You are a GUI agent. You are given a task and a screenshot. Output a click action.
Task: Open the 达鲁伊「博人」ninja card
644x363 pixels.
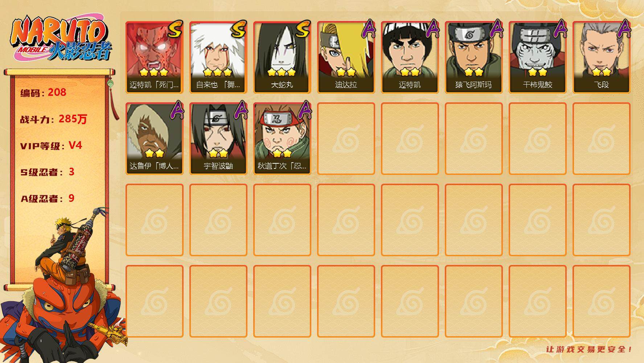pos(154,139)
